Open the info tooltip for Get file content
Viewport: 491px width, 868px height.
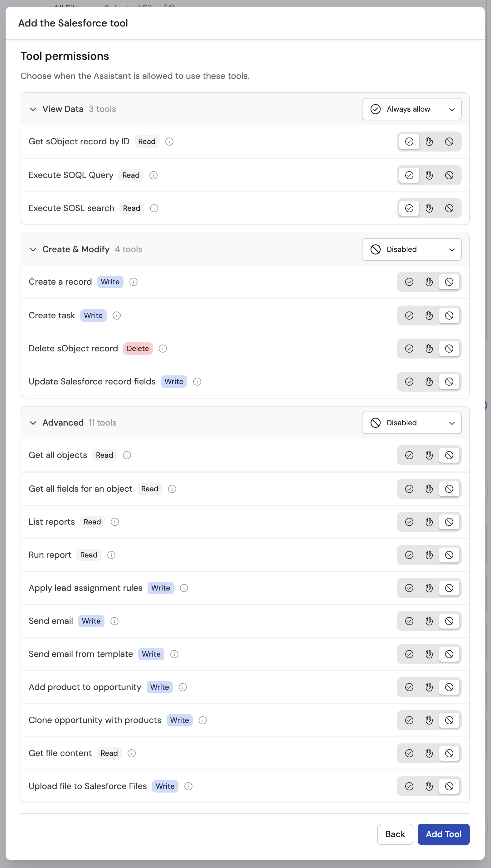point(131,754)
